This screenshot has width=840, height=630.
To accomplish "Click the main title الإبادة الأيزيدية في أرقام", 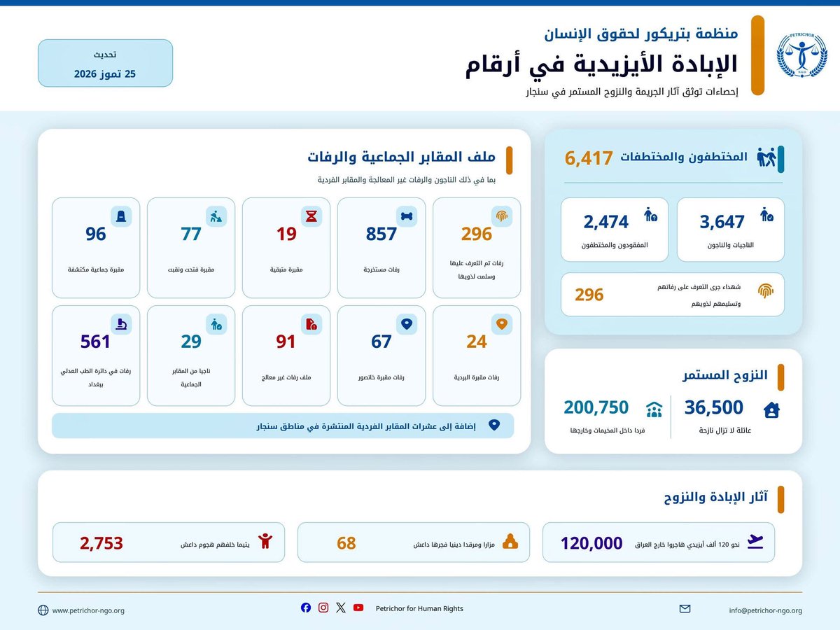I will click(x=602, y=64).
